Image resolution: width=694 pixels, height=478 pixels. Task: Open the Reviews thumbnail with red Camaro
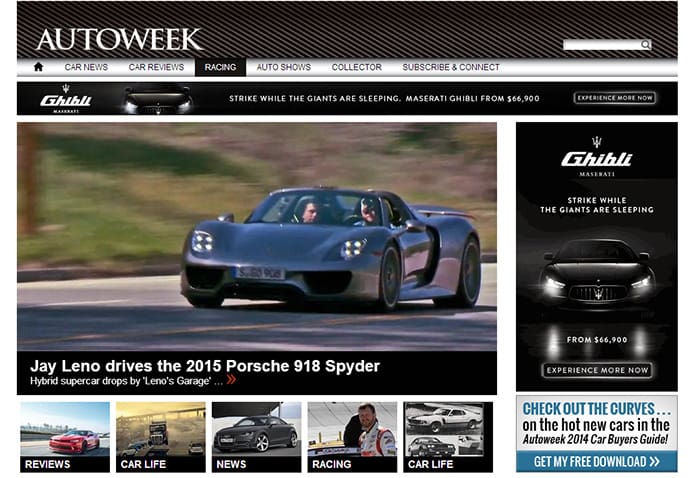[65, 437]
